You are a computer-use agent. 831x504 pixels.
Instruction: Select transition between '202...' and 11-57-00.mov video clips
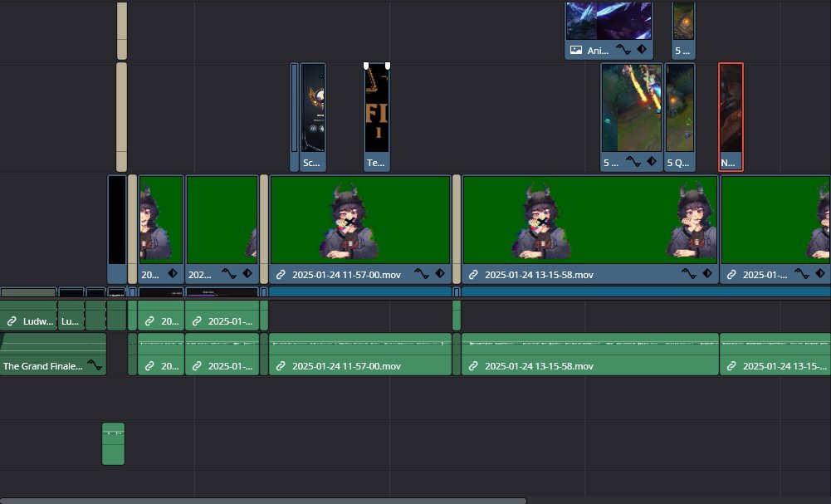tap(264, 229)
